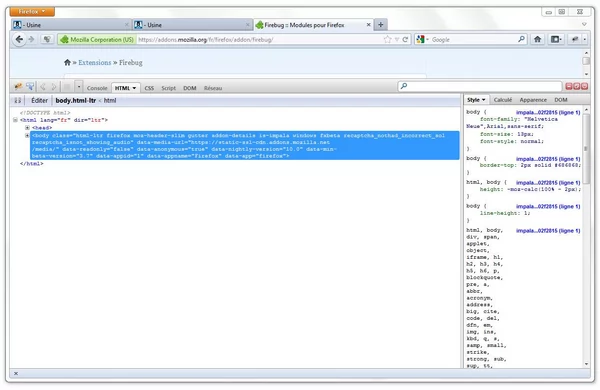This screenshot has width=600, height=390.
Task: Activate the Firebug element inspector tool
Action: pos(30,87)
